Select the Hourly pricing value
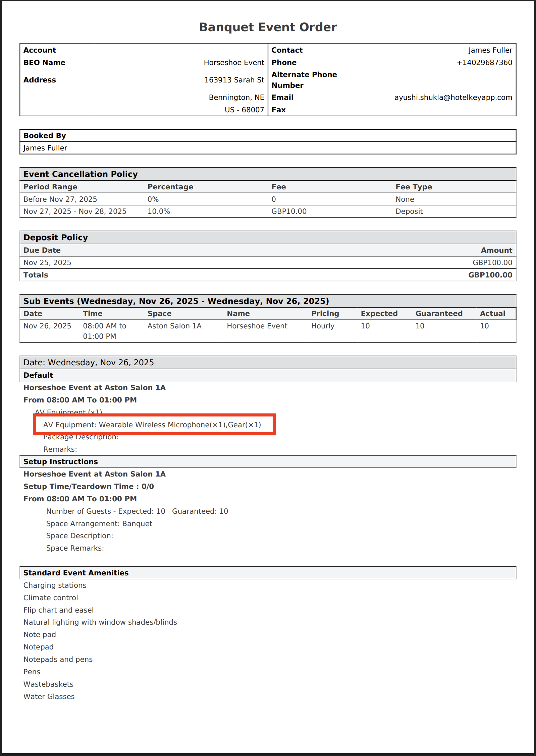The width and height of the screenshot is (536, 756). (323, 326)
